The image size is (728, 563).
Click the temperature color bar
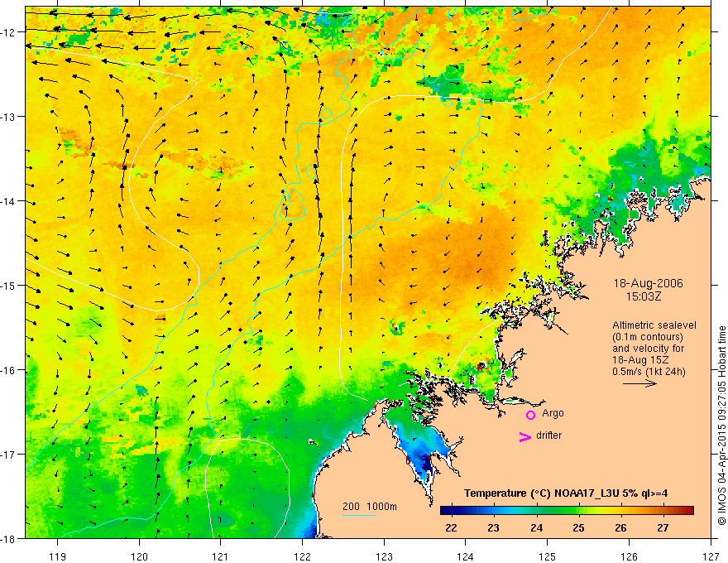click(x=567, y=510)
